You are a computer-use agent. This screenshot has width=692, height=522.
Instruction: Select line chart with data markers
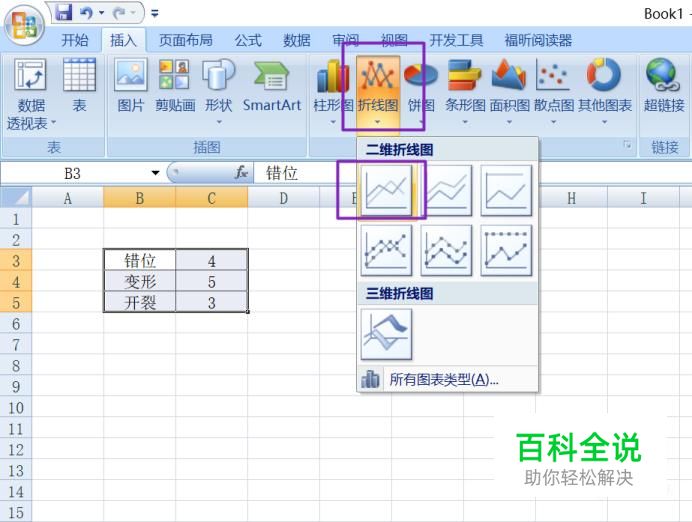pos(386,250)
